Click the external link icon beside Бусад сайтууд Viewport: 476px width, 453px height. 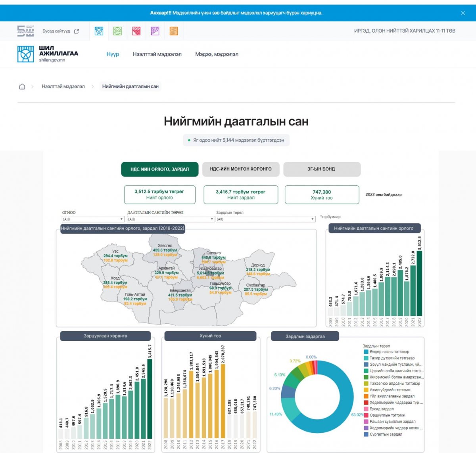click(x=77, y=31)
